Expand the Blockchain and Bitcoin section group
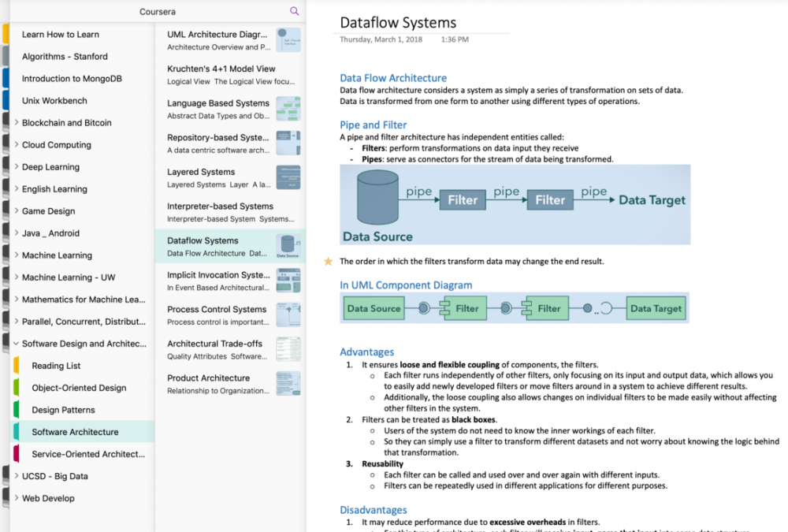 (16, 123)
